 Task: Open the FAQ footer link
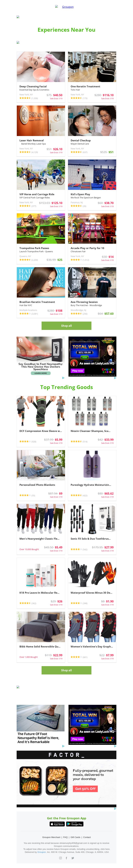coord(66,837)
